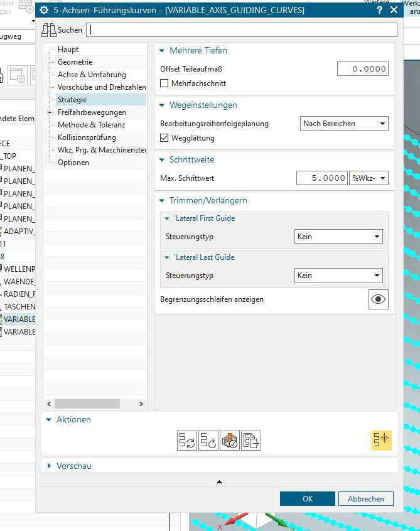This screenshot has width=420, height=531.
Task: Collapse the Aktionen section
Action: (49, 419)
